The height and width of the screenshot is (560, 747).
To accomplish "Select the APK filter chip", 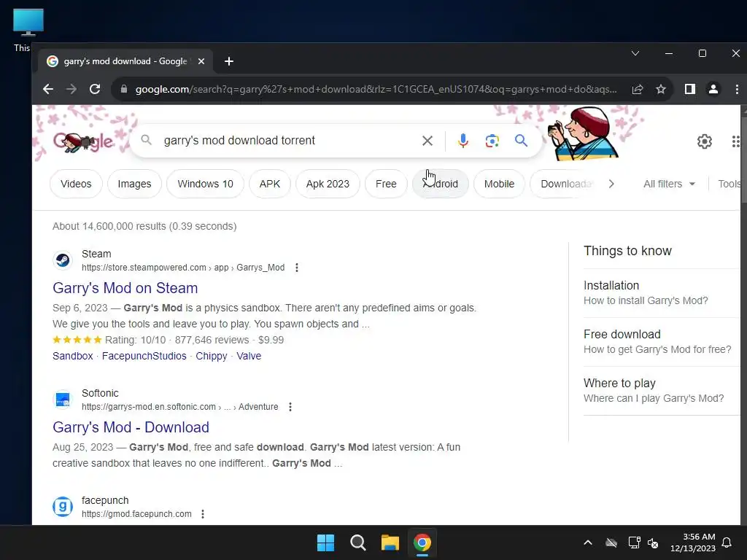I will point(270,184).
